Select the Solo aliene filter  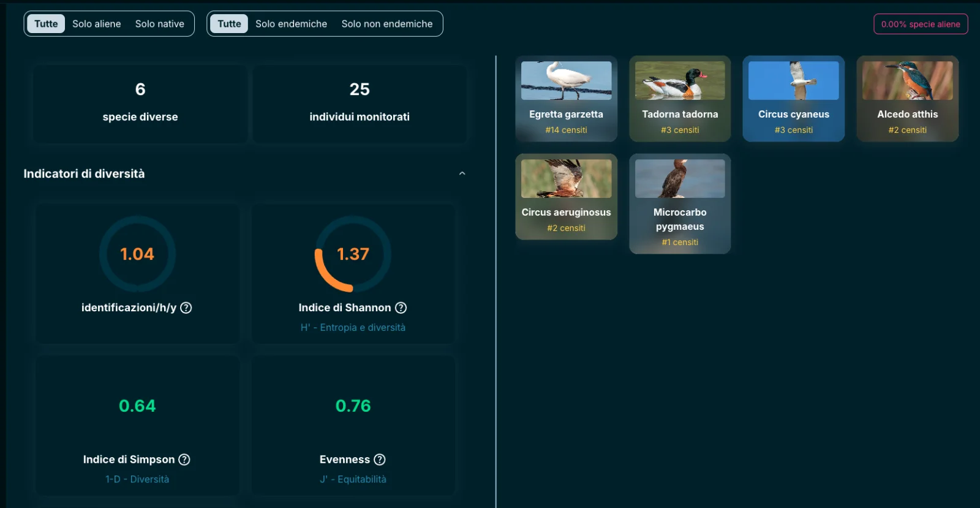(97, 24)
